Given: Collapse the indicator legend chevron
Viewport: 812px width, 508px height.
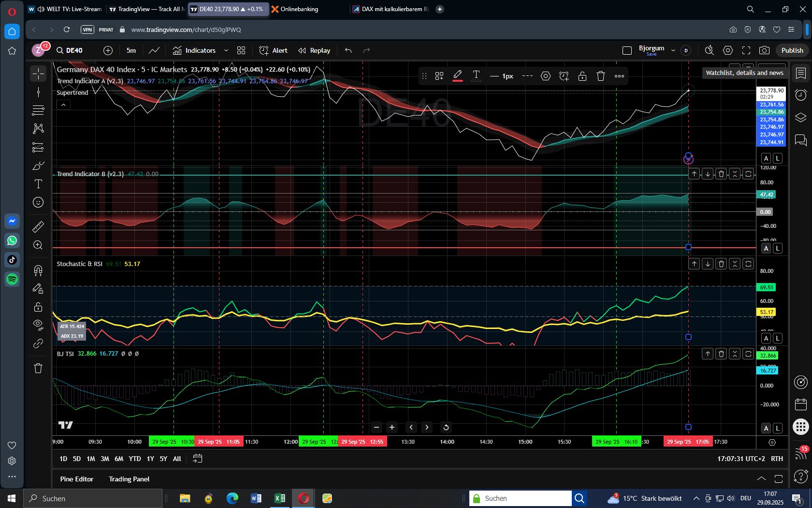Looking at the screenshot, I should pyautogui.click(x=63, y=105).
